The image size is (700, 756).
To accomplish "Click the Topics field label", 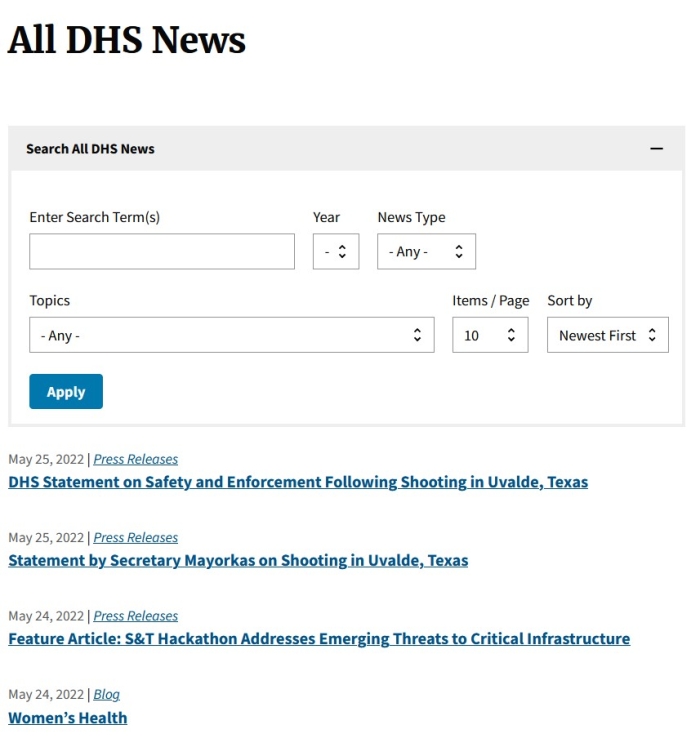I will [50, 300].
